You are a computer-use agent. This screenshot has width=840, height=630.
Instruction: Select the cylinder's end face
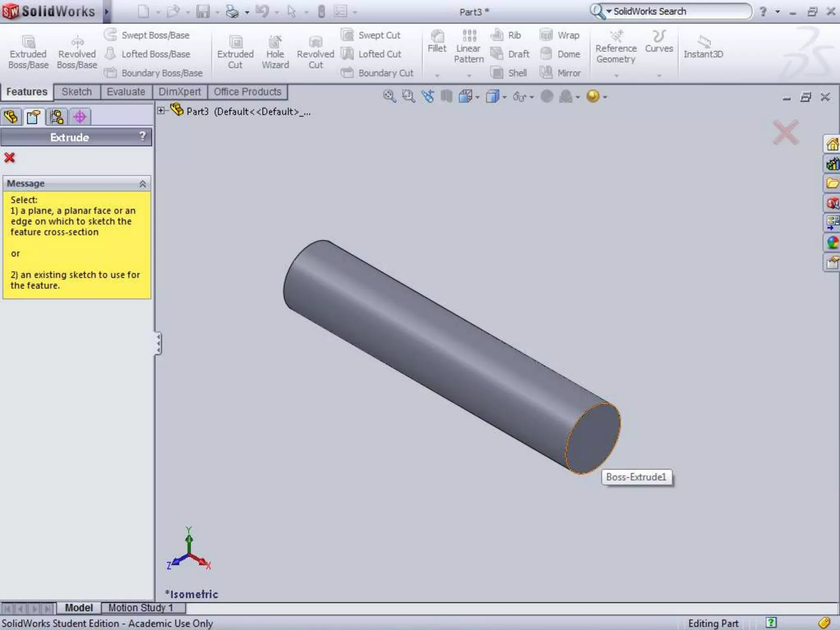(x=593, y=438)
